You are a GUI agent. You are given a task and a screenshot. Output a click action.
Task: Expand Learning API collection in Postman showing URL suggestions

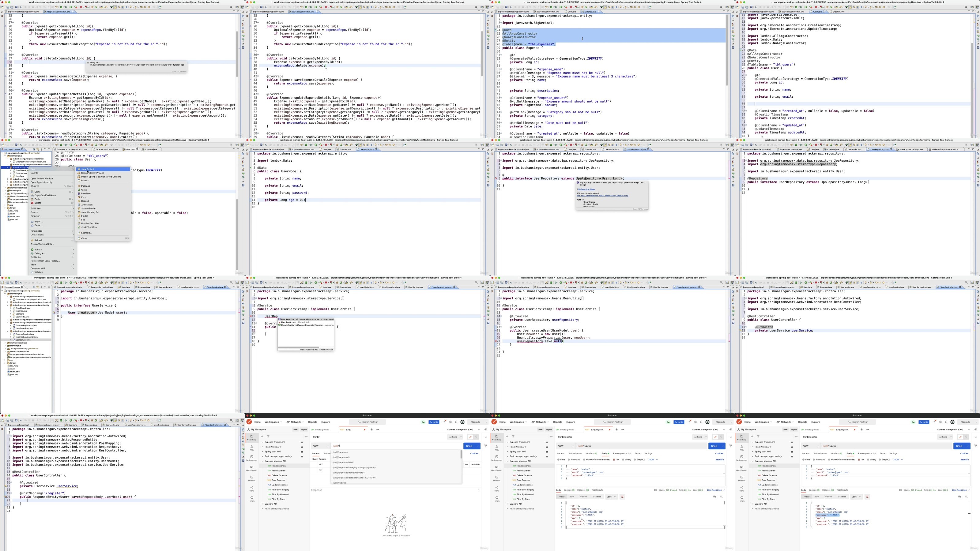262,504
